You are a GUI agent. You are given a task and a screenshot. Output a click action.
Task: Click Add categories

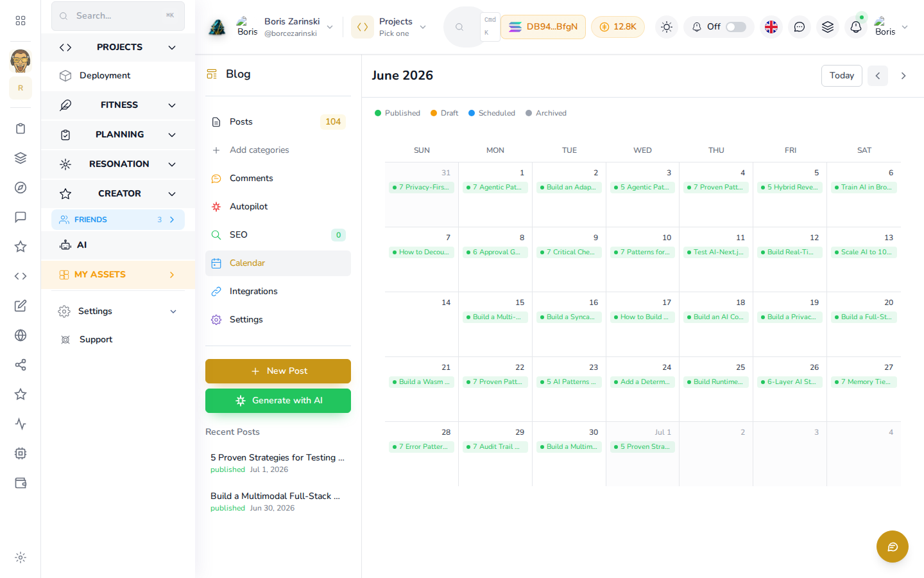click(278, 150)
